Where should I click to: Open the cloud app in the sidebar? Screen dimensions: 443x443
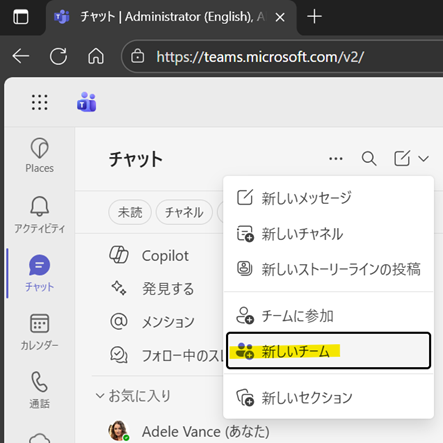coord(39,438)
